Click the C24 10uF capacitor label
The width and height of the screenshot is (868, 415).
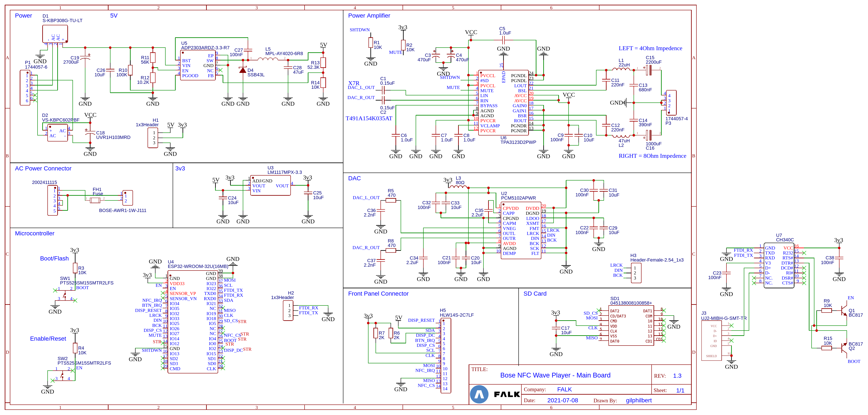[x=233, y=200]
